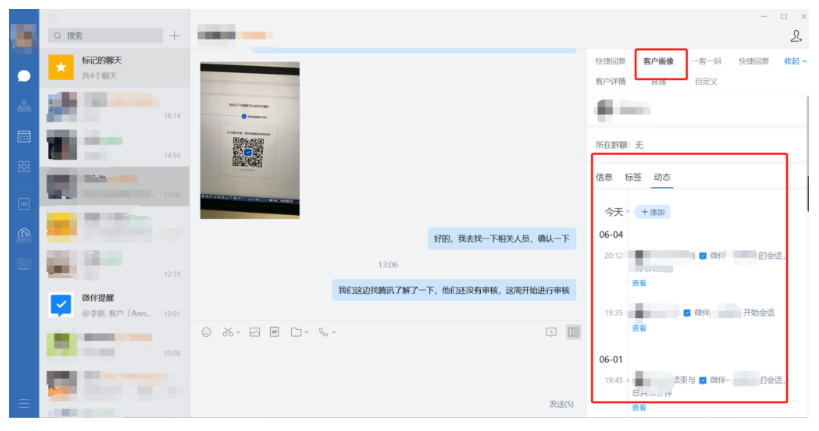Open the Docs W icon in sidebar
819x431 pixels.
(x=24, y=204)
